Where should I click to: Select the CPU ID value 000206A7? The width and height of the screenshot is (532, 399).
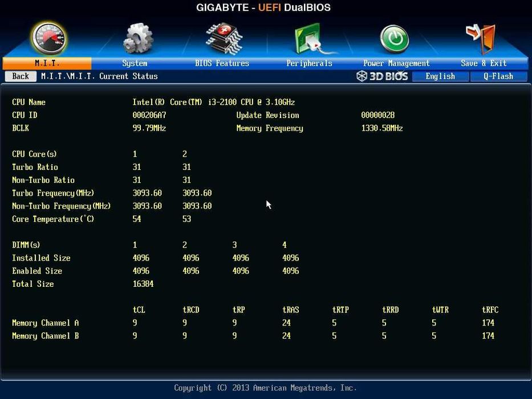(149, 115)
